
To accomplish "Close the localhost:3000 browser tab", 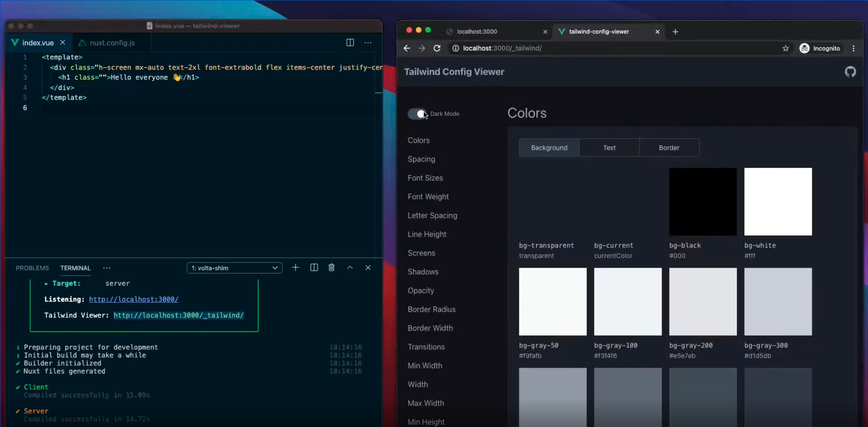I will coord(545,32).
